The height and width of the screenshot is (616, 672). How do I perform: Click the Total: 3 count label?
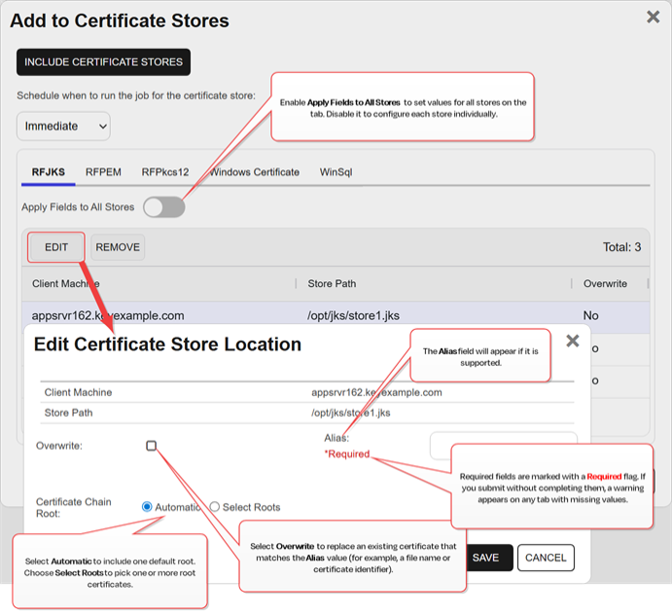[621, 247]
